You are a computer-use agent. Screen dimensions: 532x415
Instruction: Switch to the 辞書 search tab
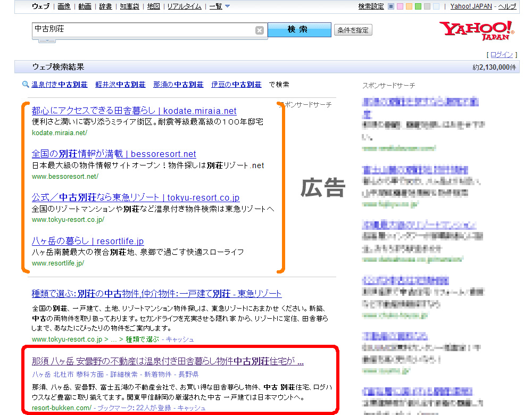105,6
